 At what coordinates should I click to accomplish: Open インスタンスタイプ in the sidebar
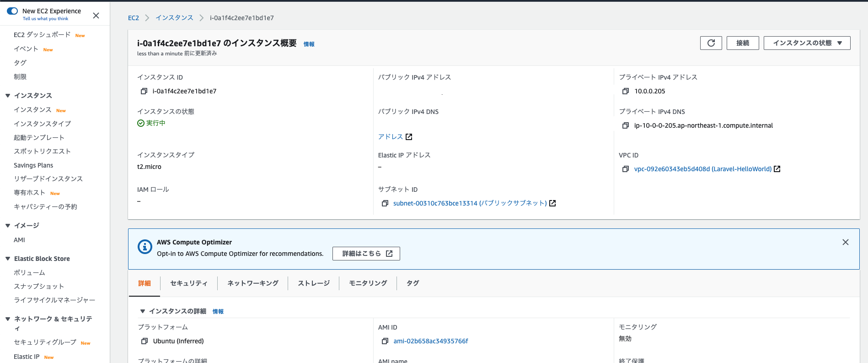(x=43, y=124)
